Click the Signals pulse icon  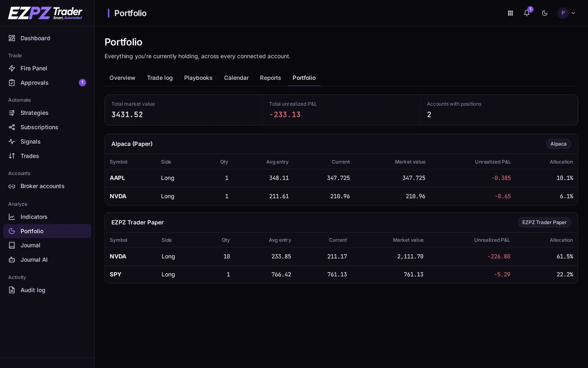tap(12, 142)
